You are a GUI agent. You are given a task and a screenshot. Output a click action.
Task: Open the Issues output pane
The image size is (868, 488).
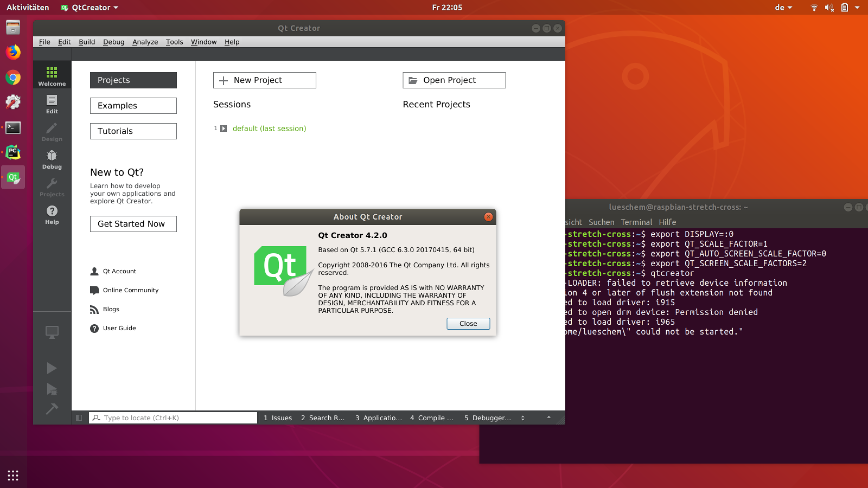tap(278, 418)
